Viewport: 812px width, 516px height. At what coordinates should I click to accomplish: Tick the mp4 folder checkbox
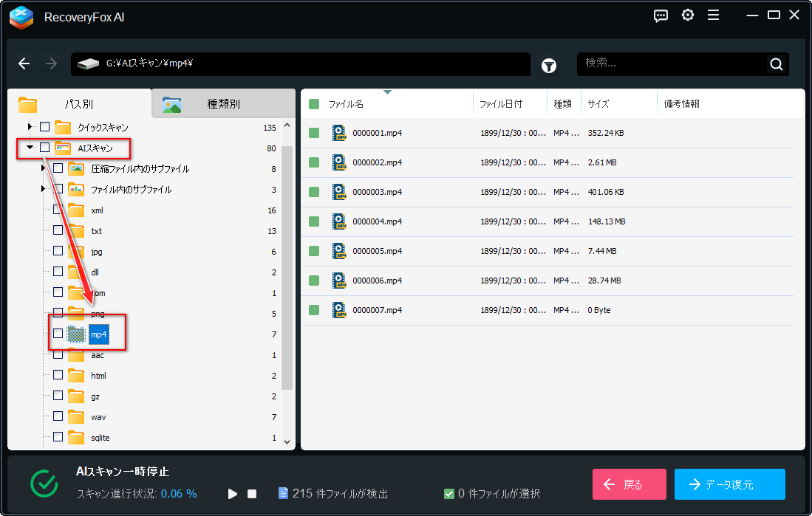pos(58,334)
